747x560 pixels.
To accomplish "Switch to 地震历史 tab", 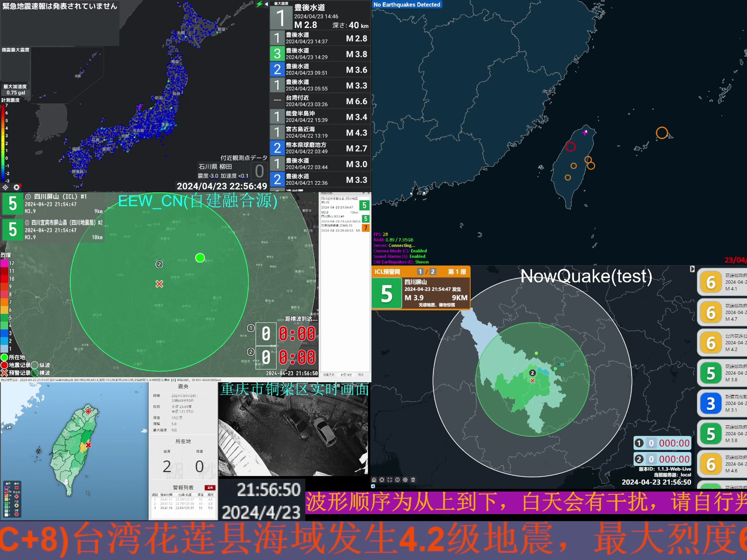I will pos(329,375).
